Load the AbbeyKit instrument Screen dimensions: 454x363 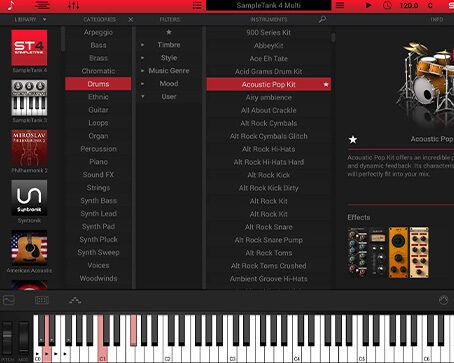pyautogui.click(x=269, y=46)
